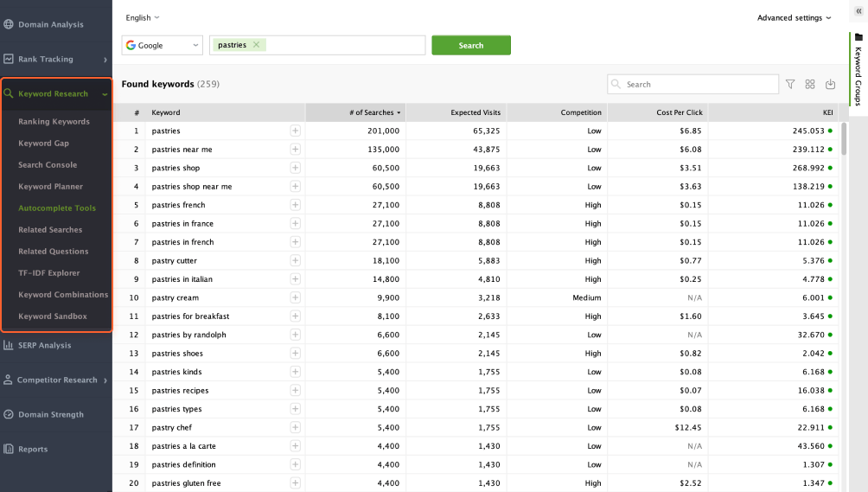
Task: Open the filter funnel icon
Action: [x=790, y=85]
